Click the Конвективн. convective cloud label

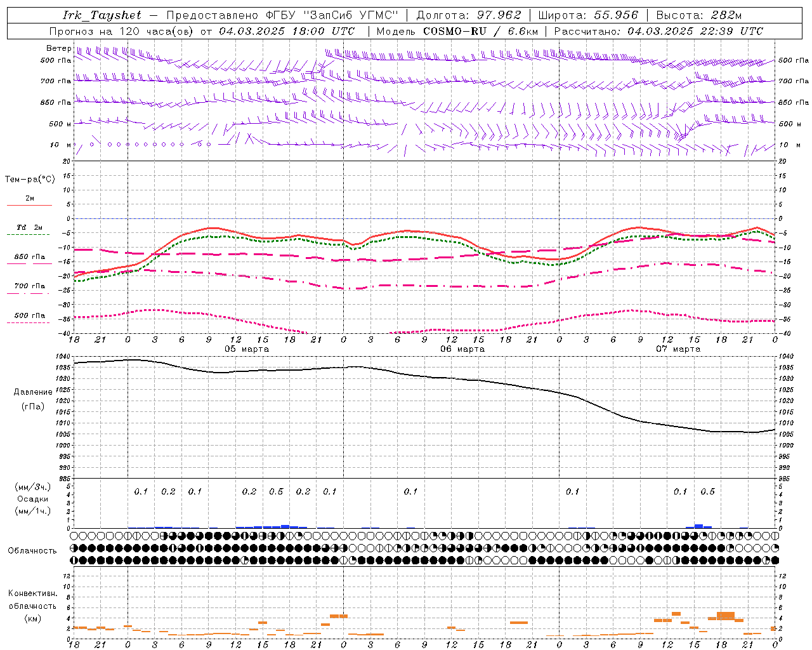(32, 594)
